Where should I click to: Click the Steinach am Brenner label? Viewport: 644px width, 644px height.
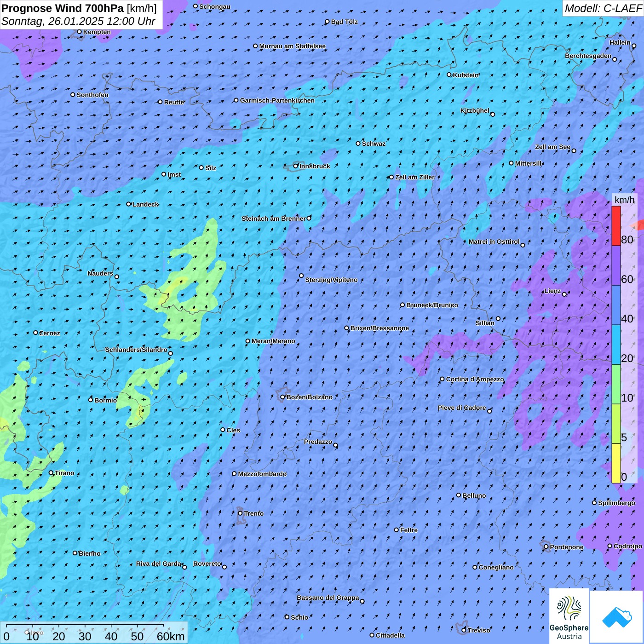pyautogui.click(x=273, y=218)
